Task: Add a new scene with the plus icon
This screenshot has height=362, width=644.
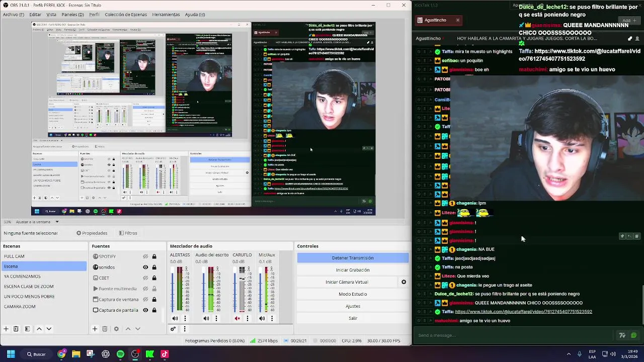Action: (6, 329)
